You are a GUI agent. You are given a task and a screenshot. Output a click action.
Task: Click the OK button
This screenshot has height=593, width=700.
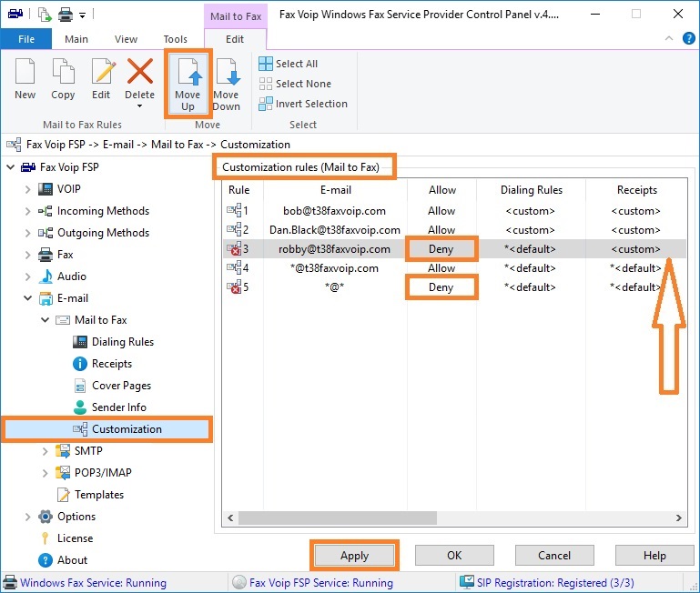(454, 556)
